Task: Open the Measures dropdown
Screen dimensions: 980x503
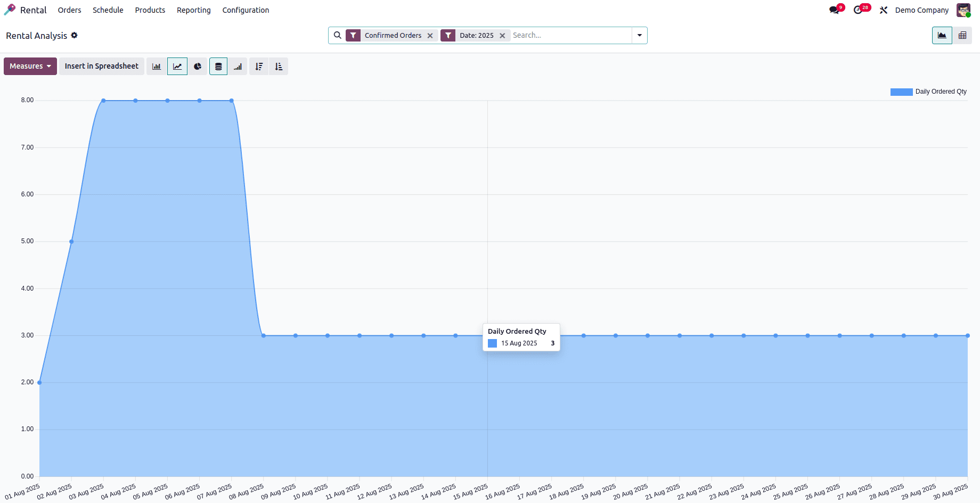Action: point(30,67)
